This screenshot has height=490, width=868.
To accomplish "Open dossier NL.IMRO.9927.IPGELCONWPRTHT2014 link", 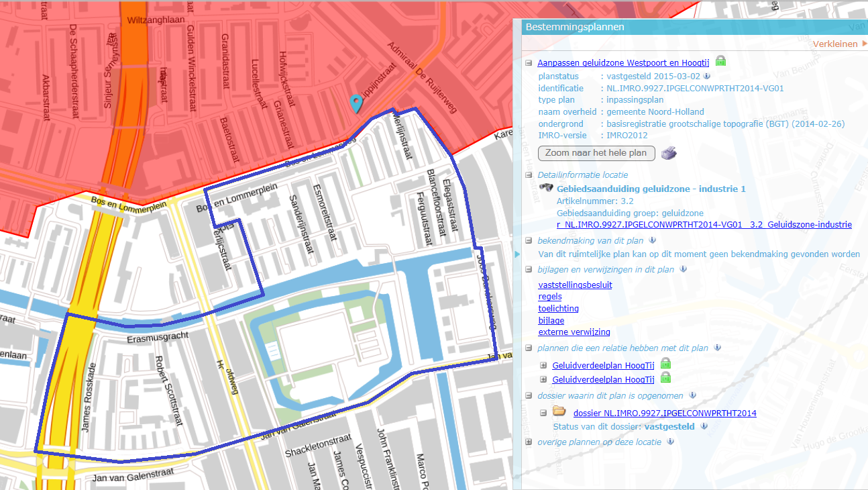I will click(x=665, y=413).
